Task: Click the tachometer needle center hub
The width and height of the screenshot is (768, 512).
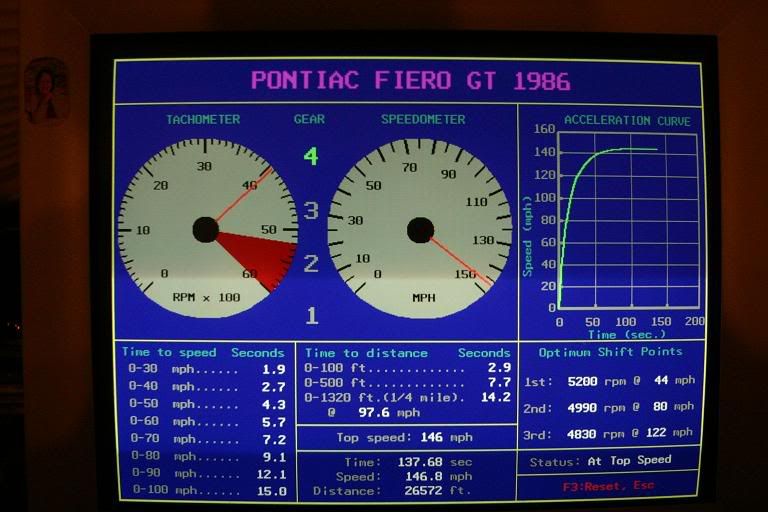Action: (x=206, y=229)
